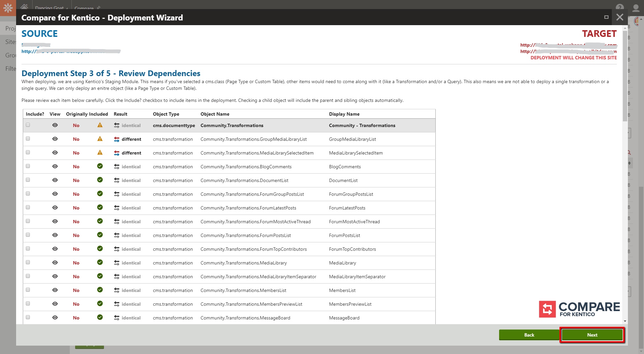
Task: Click different arrows icon for MediaLibrarySelectedItem
Action: pyautogui.click(x=117, y=153)
